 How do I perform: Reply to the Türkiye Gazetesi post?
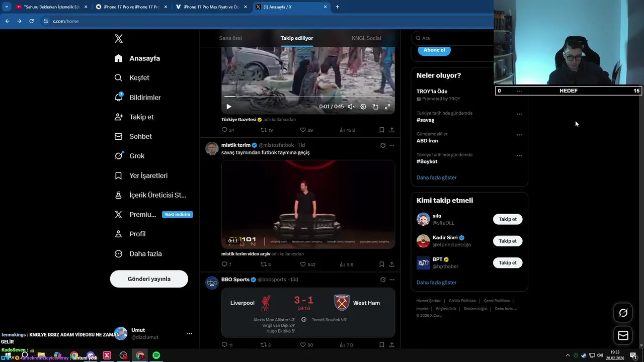point(228,130)
